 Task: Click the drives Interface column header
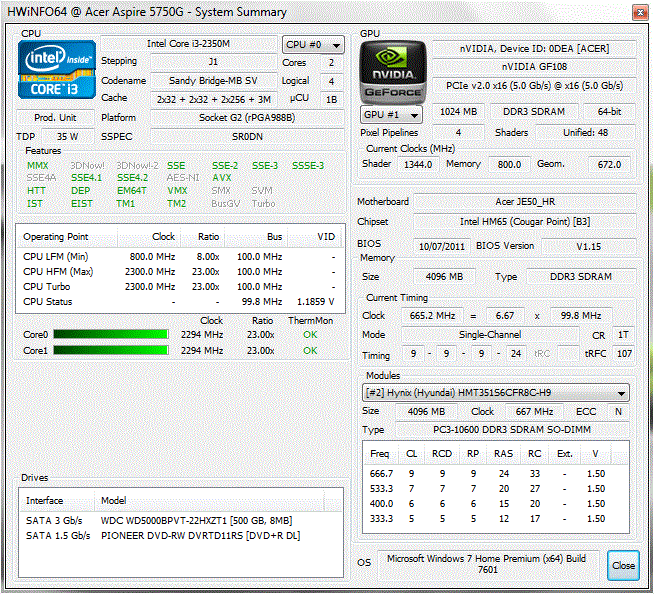tap(57, 500)
